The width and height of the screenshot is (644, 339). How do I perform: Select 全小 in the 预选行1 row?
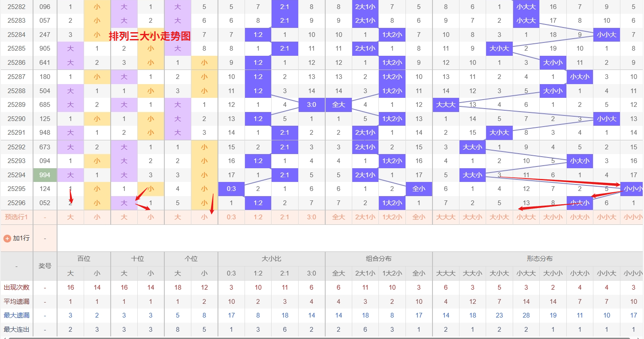coord(419,217)
